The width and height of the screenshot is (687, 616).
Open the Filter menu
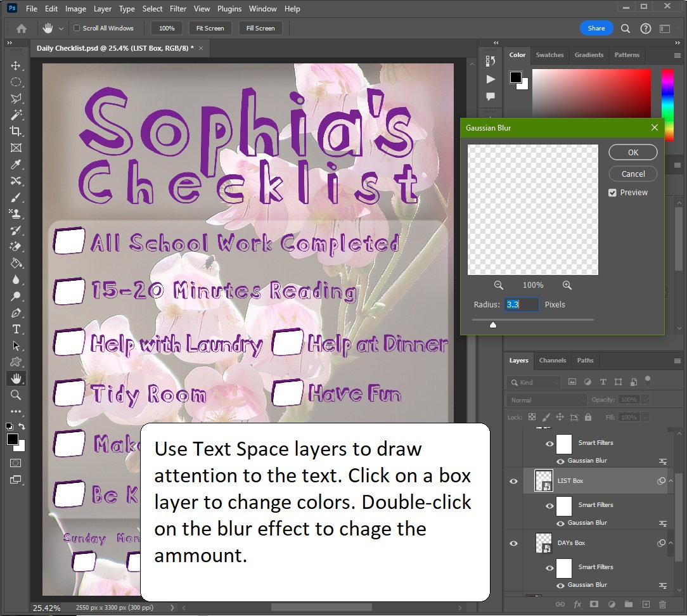[178, 8]
